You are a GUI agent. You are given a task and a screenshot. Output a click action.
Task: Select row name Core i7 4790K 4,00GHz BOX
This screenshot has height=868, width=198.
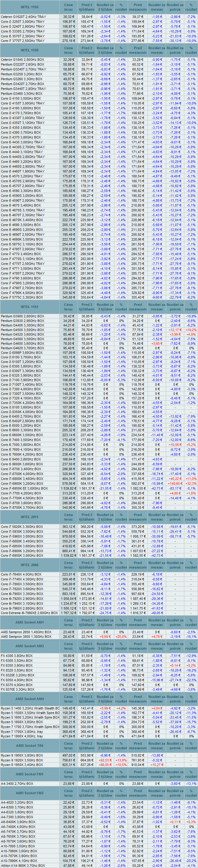click(x=22, y=293)
